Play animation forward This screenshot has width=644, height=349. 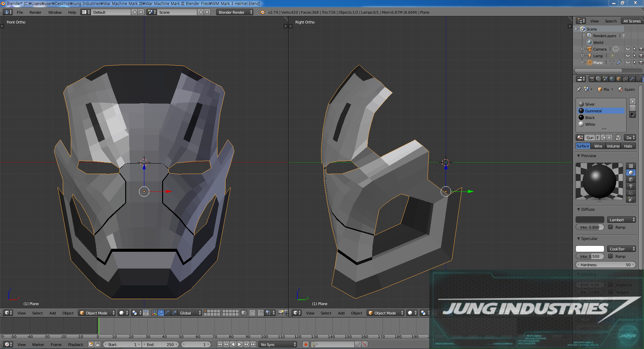(240, 344)
